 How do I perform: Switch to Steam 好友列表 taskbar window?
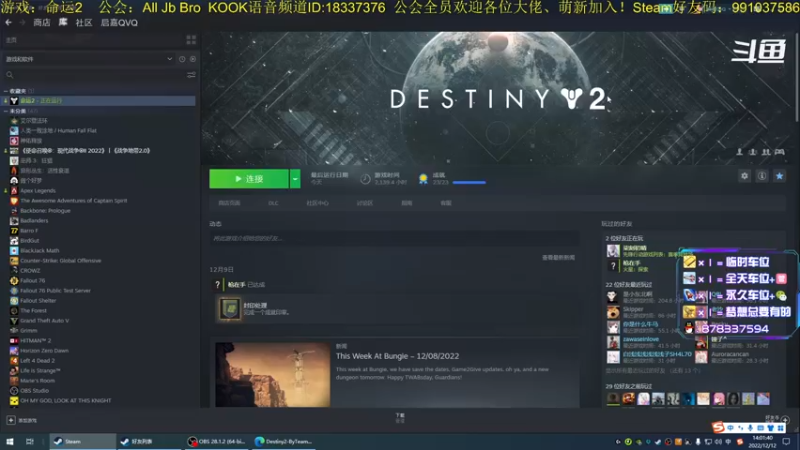point(147,442)
